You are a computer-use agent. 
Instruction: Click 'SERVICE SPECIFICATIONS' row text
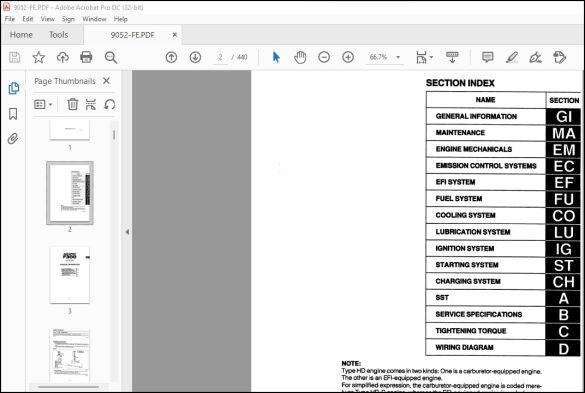tap(479, 314)
